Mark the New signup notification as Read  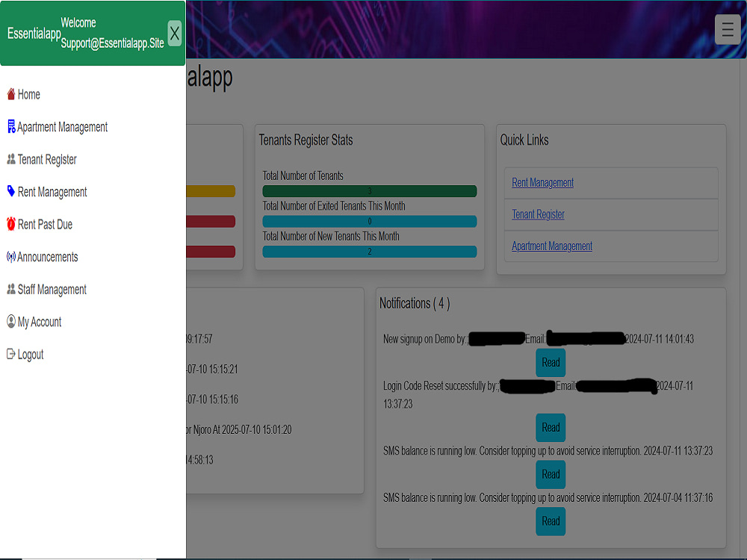coord(551,362)
